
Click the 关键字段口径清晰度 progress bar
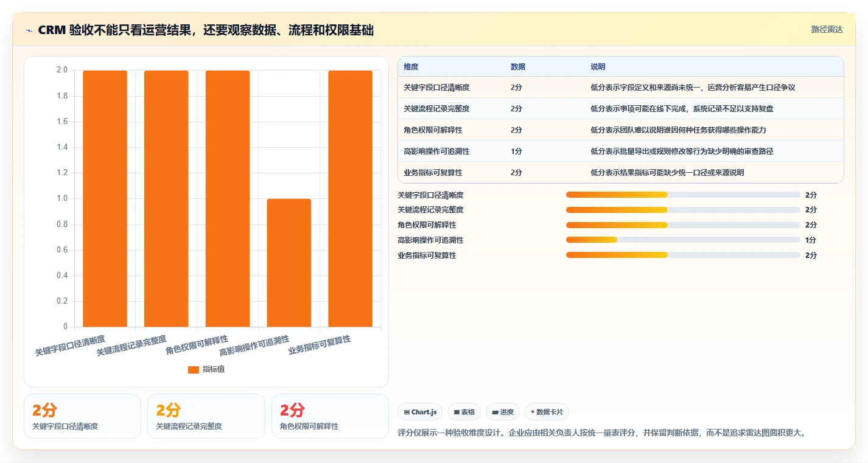pyautogui.click(x=683, y=195)
